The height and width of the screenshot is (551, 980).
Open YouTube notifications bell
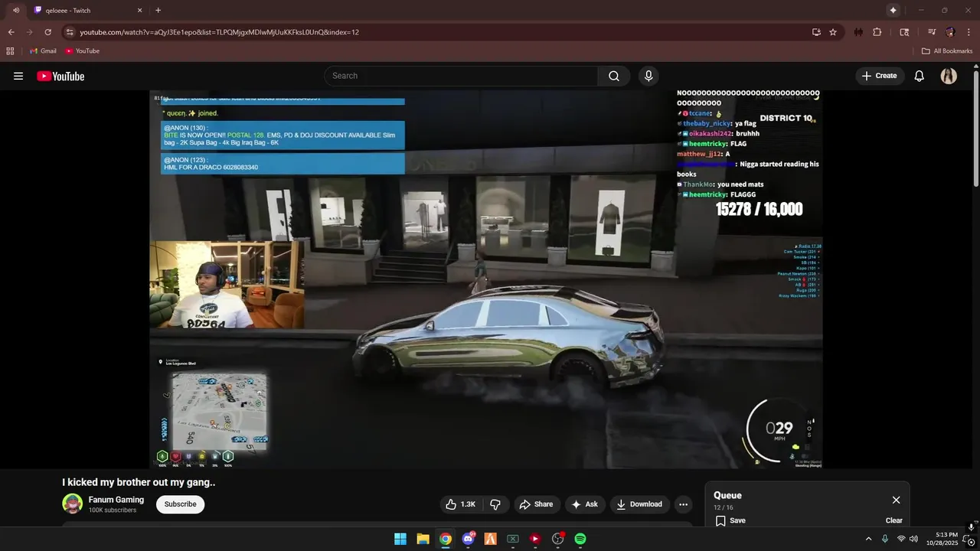click(920, 76)
